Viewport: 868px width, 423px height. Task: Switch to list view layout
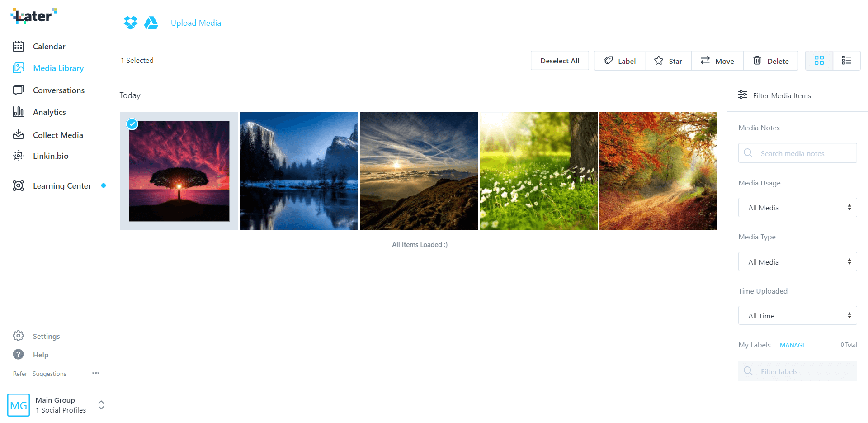846,61
